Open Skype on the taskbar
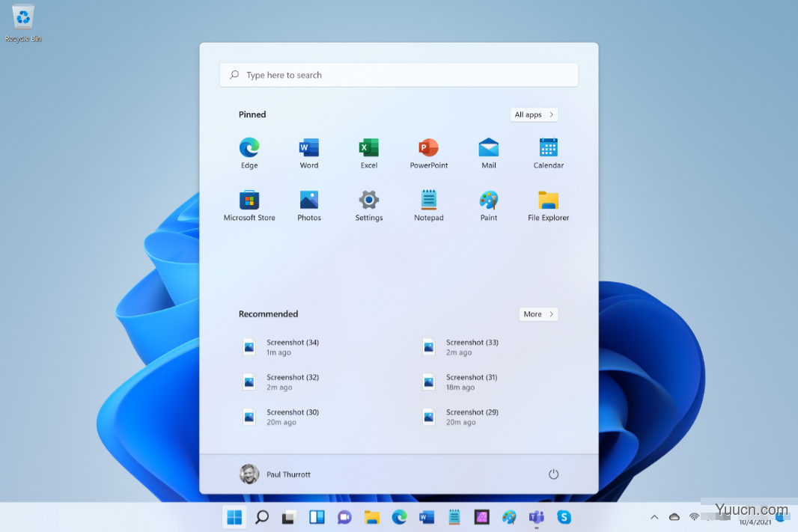Viewport: 798px width, 532px height. 564,517
